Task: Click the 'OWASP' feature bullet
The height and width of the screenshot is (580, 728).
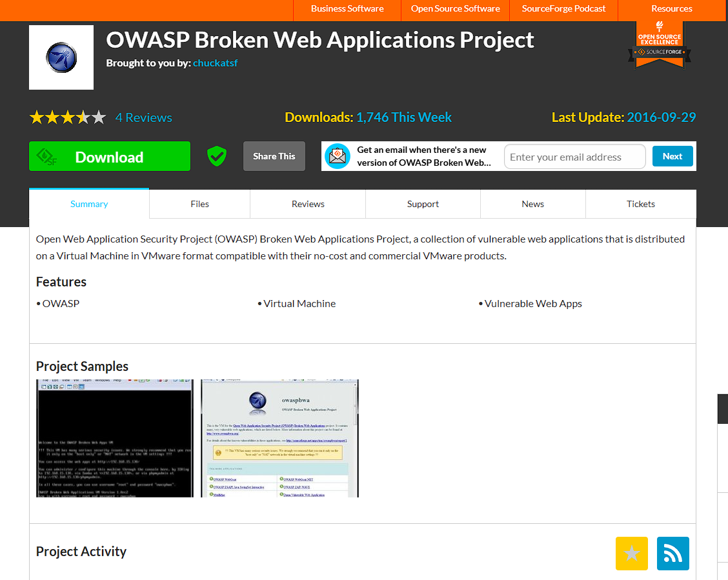Action: point(61,303)
